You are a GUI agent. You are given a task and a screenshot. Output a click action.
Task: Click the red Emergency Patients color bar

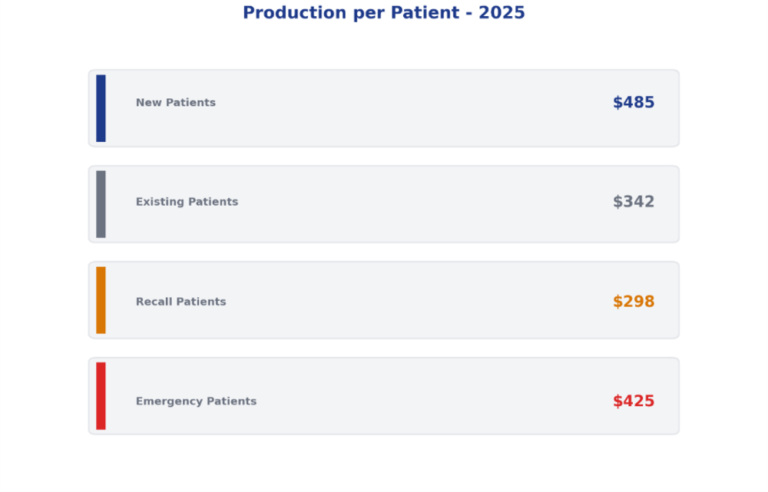point(101,396)
